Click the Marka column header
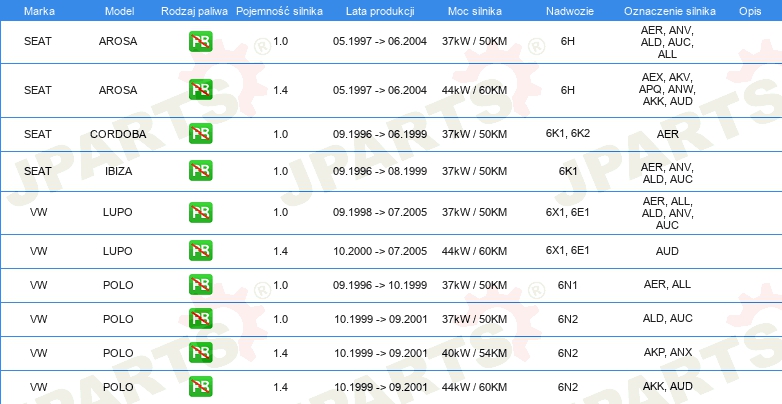 point(39,11)
